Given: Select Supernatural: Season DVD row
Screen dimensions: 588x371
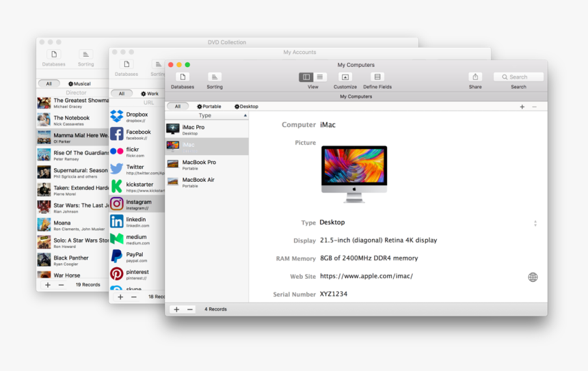Looking at the screenshot, I should (72, 173).
